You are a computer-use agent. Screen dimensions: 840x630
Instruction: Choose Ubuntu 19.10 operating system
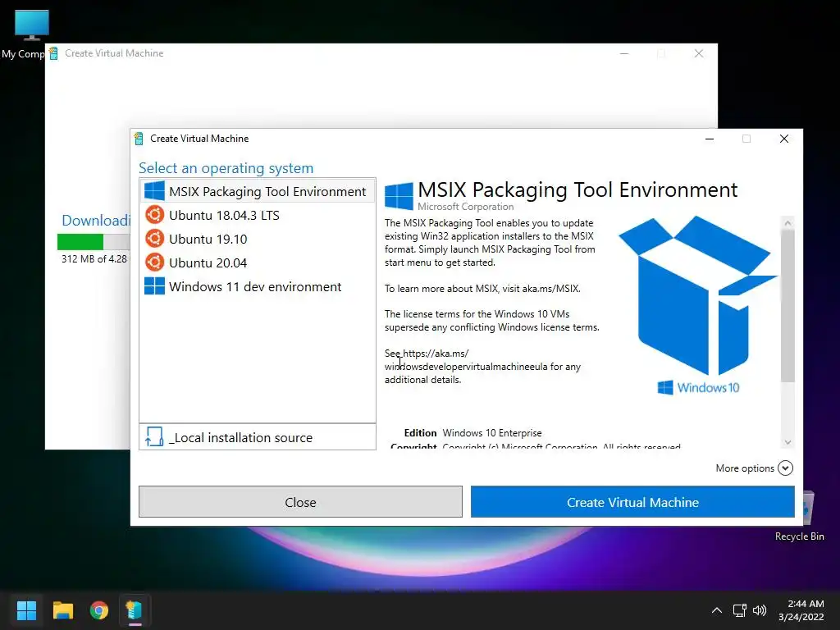click(x=257, y=239)
